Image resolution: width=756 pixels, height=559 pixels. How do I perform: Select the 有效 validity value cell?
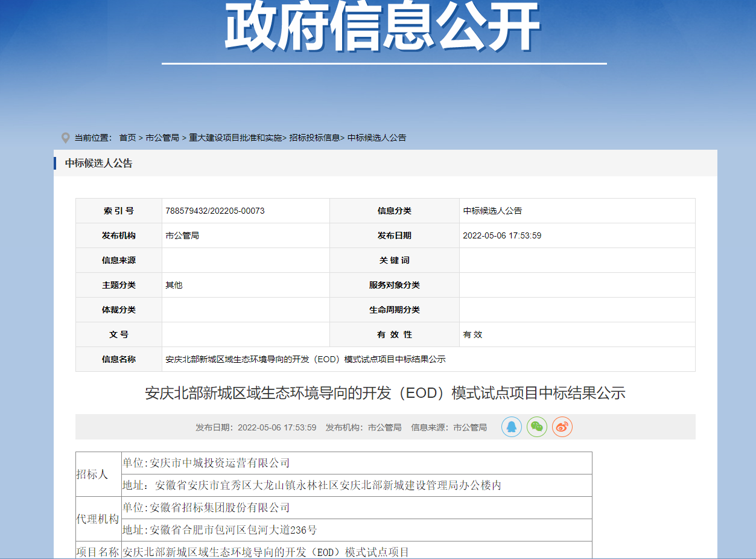click(472, 334)
